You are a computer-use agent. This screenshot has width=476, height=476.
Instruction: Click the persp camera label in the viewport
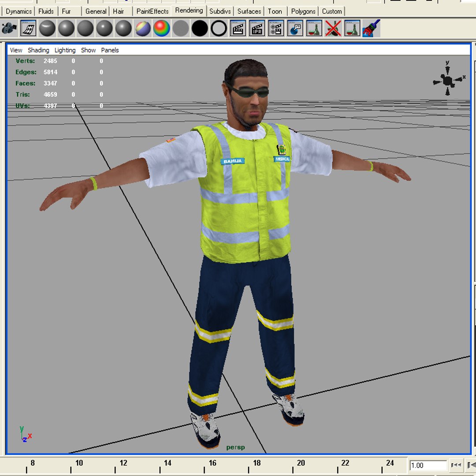click(x=235, y=447)
